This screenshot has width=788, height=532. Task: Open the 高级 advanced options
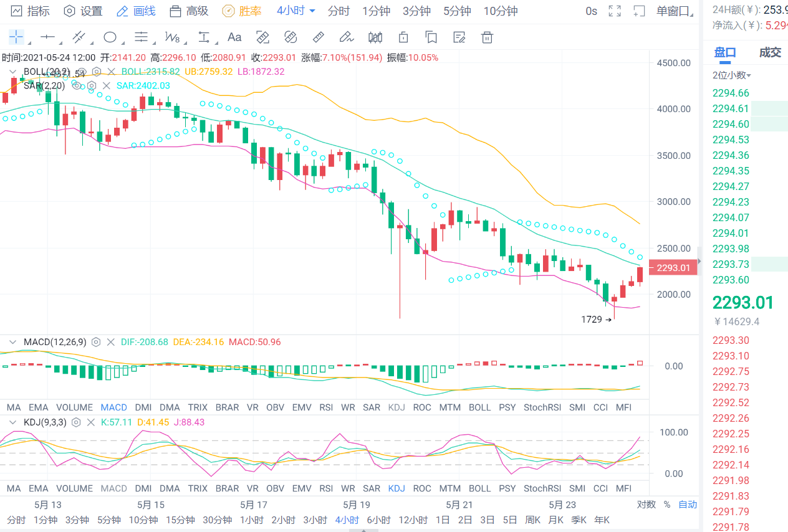point(189,11)
